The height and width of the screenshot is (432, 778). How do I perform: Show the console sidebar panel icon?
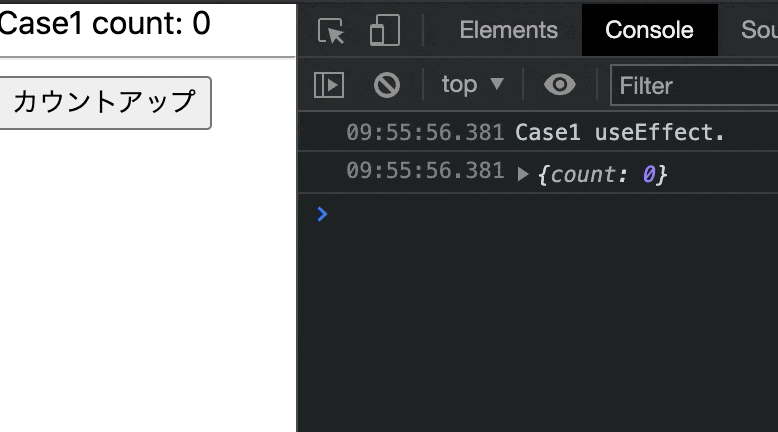[329, 85]
